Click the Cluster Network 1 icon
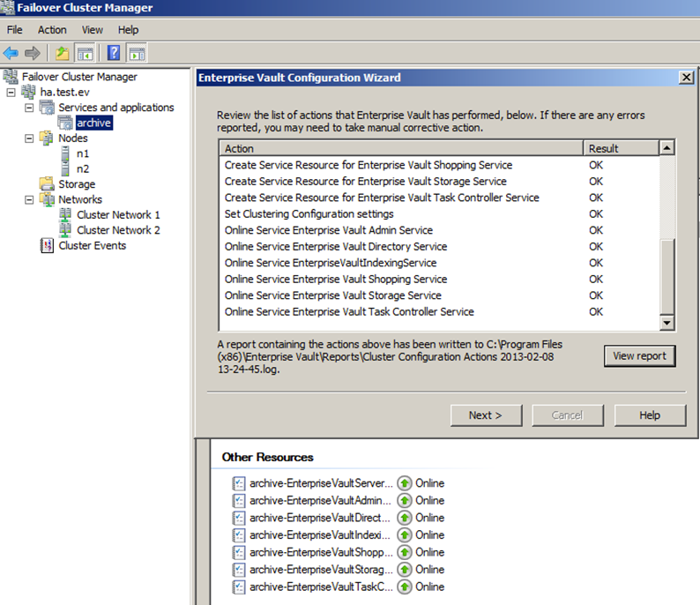Screen dimensions: 700x605 [65, 215]
